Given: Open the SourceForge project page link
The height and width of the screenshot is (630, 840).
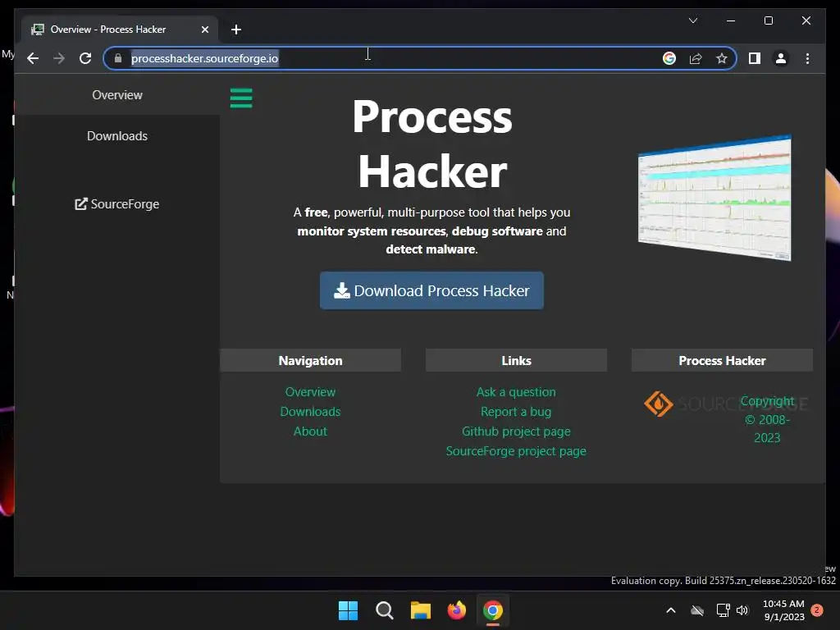Looking at the screenshot, I should click(516, 451).
